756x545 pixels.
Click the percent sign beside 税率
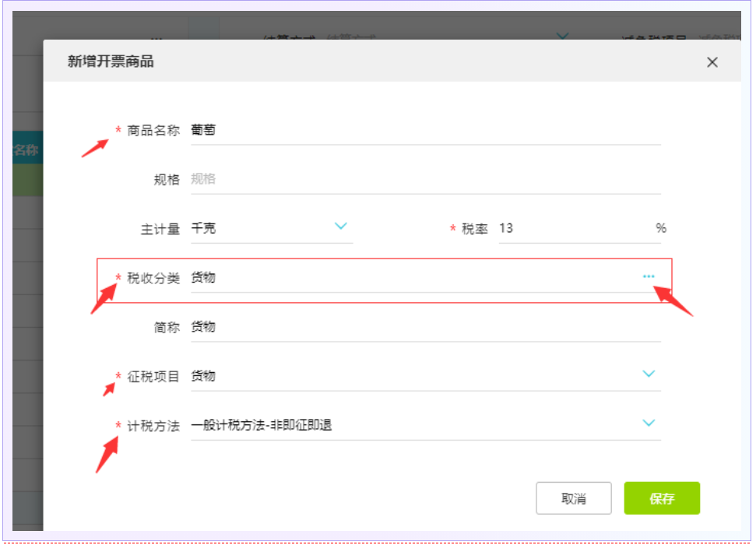point(661,228)
